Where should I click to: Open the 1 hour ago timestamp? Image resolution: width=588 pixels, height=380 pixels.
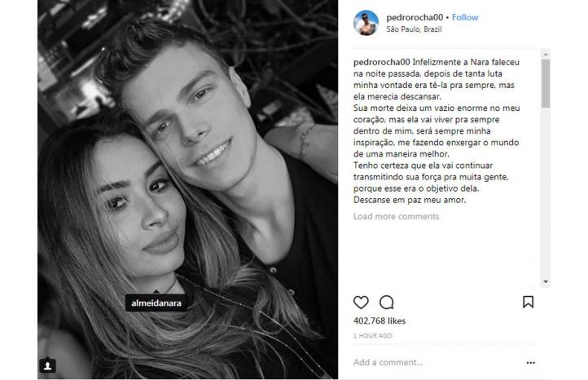(x=372, y=336)
